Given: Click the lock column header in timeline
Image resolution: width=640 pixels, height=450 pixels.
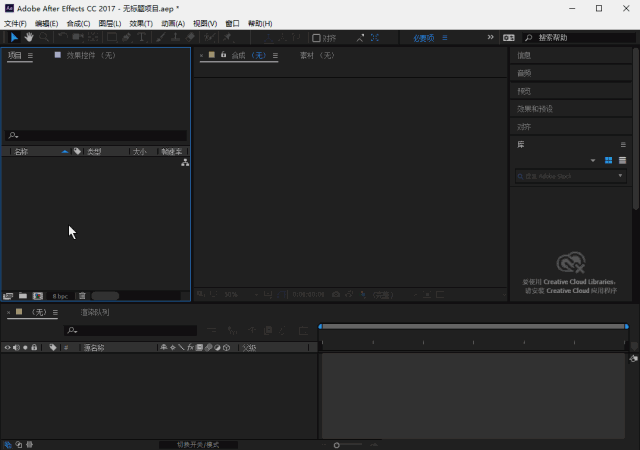Looking at the screenshot, I should pyautogui.click(x=35, y=348).
